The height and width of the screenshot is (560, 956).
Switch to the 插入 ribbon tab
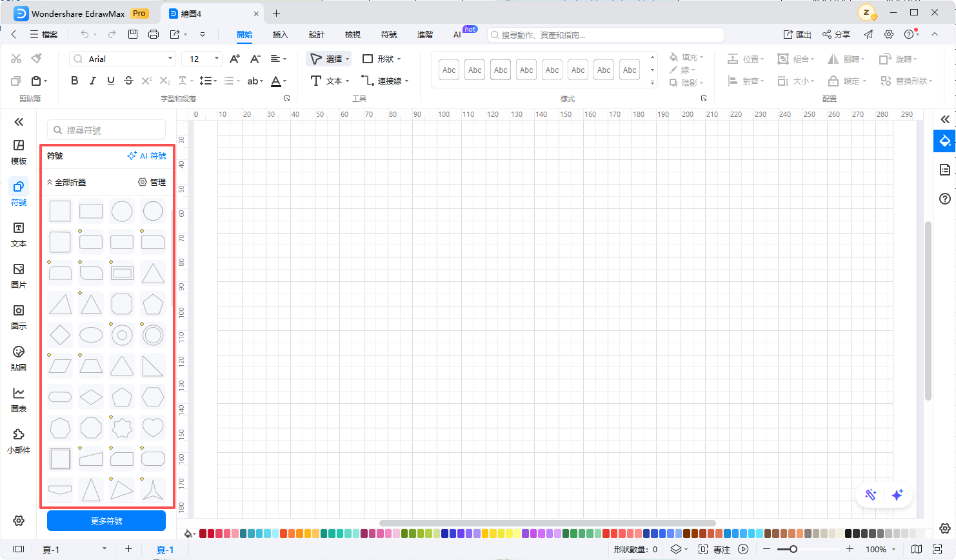coord(280,35)
